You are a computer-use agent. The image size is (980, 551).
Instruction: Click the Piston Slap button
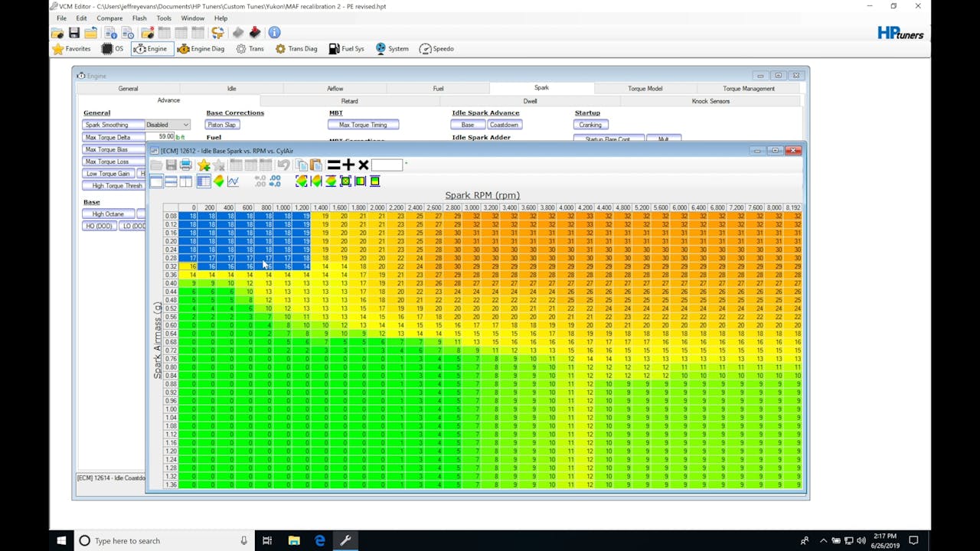222,125
